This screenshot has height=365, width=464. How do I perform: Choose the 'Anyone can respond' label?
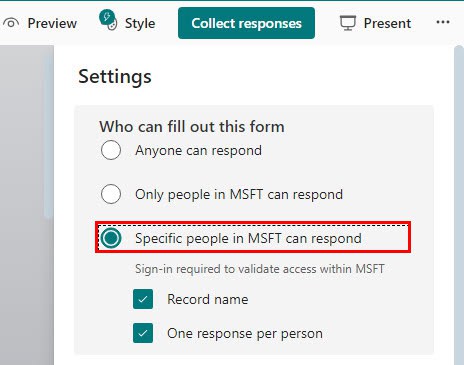point(198,151)
